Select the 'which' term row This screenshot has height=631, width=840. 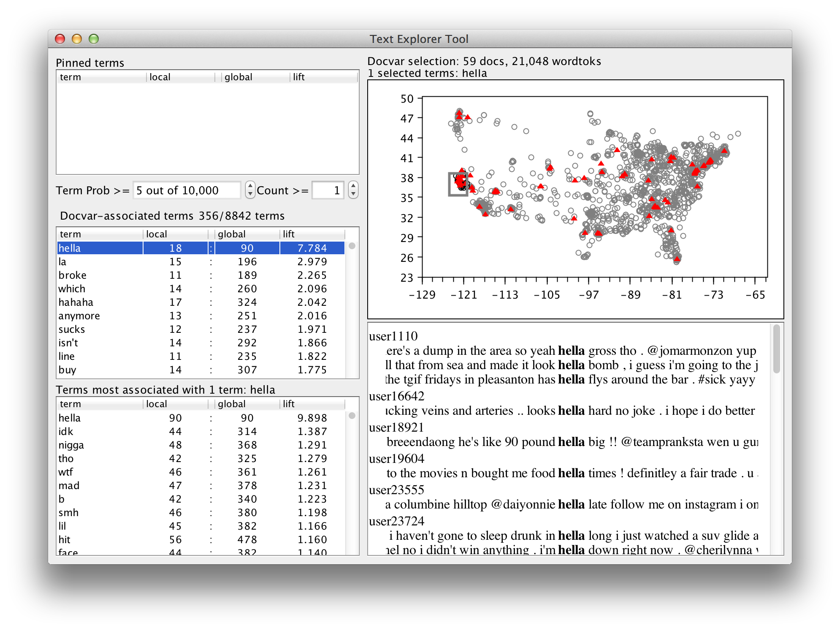click(x=201, y=288)
